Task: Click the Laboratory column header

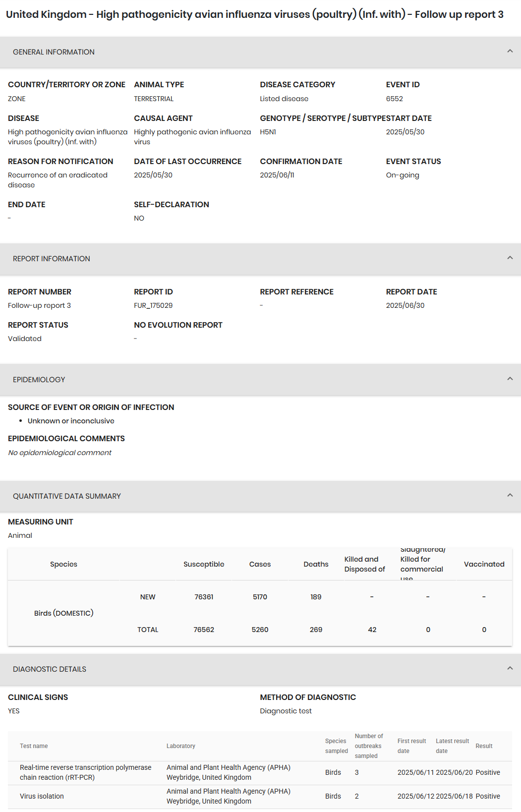Action: tap(181, 746)
